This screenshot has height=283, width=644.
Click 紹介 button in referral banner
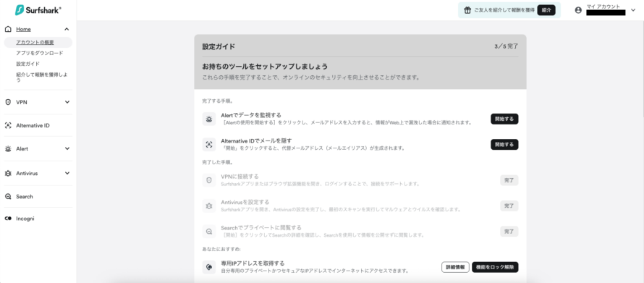click(x=546, y=10)
